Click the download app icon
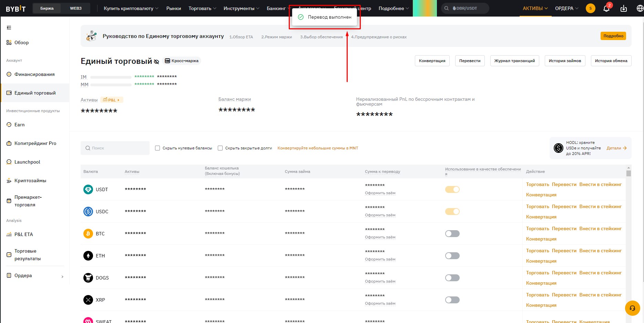Screen dimensions: 644x323 [624, 8]
